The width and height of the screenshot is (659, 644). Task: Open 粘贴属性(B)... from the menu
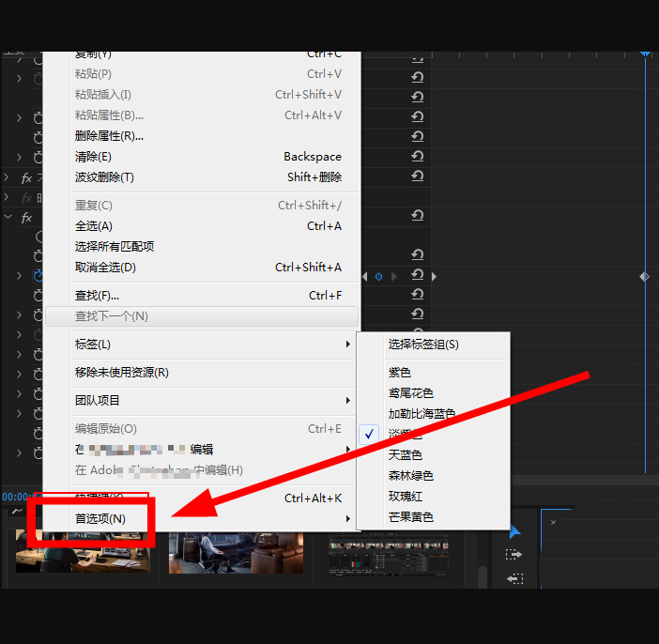pyautogui.click(x=202, y=115)
